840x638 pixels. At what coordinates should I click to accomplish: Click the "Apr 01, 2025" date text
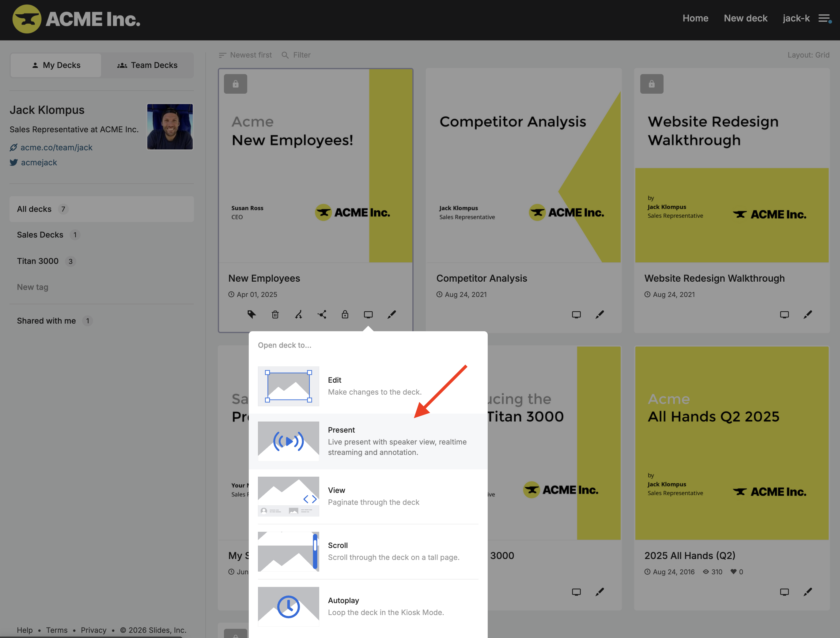point(257,294)
